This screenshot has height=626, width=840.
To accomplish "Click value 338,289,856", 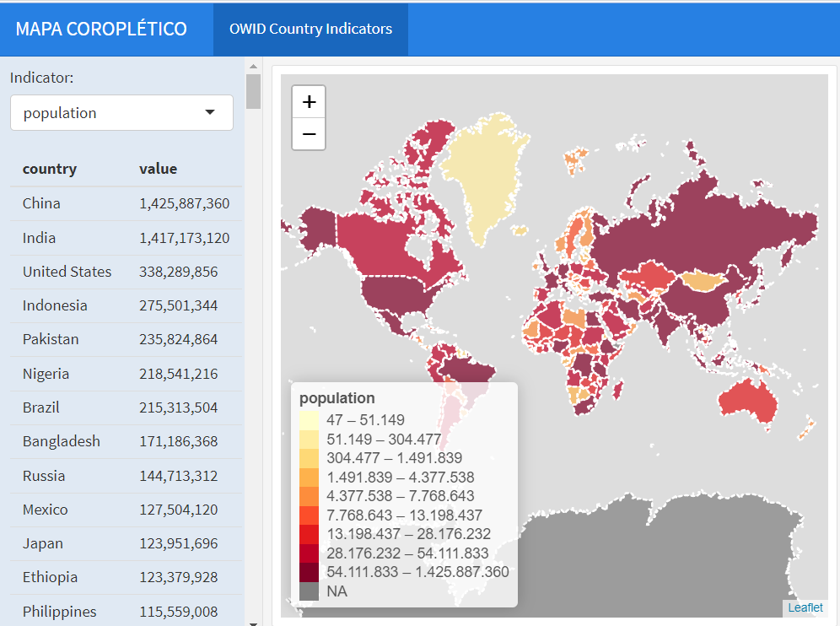I will click(179, 272).
